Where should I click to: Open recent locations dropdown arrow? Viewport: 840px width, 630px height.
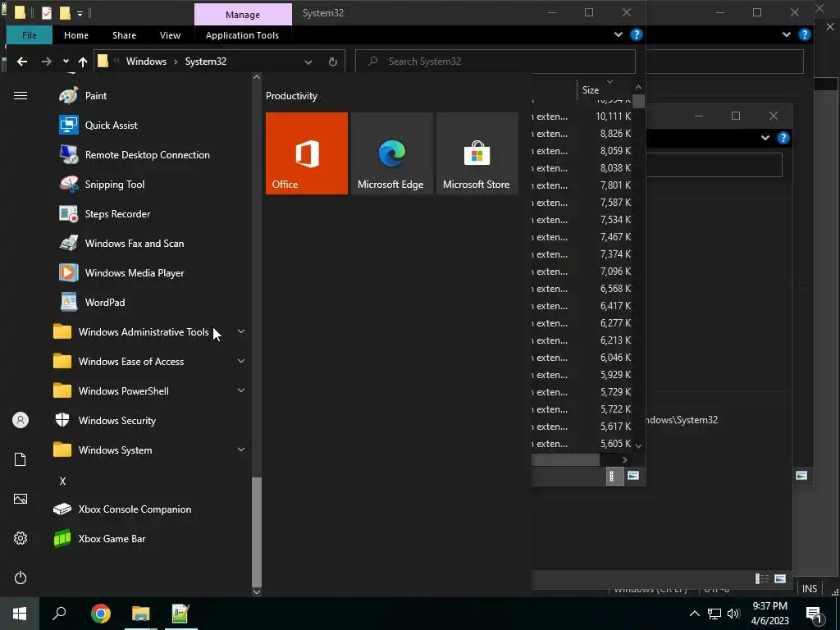[66, 61]
